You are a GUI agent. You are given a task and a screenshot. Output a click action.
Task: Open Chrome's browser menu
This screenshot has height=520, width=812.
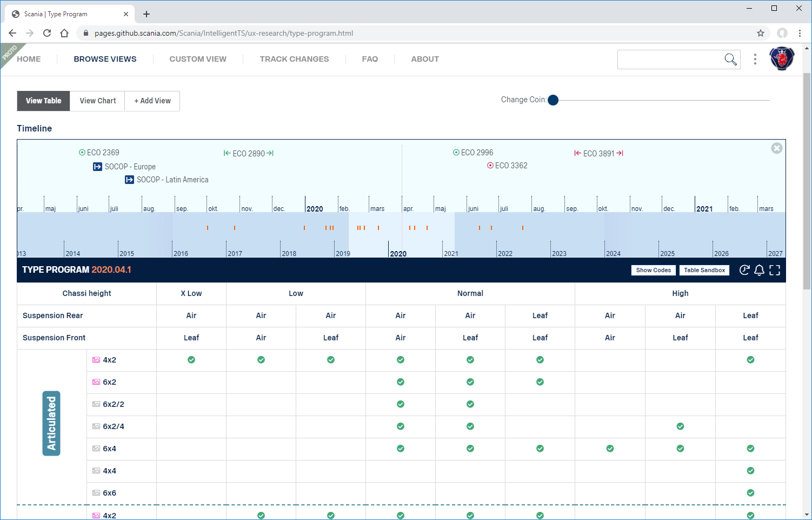click(x=800, y=33)
